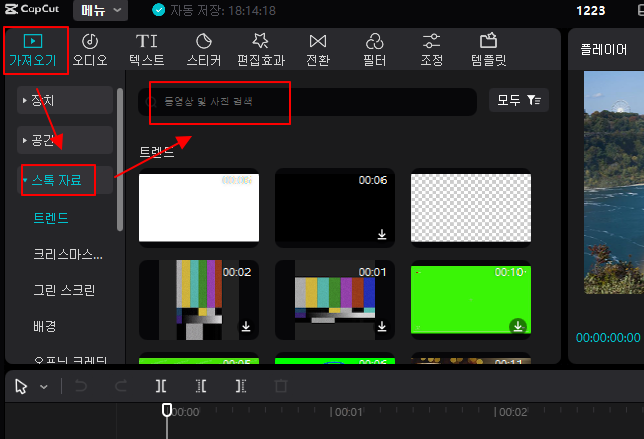The width and height of the screenshot is (644, 439).
Task: Delete the selected clip
Action: pos(281,386)
